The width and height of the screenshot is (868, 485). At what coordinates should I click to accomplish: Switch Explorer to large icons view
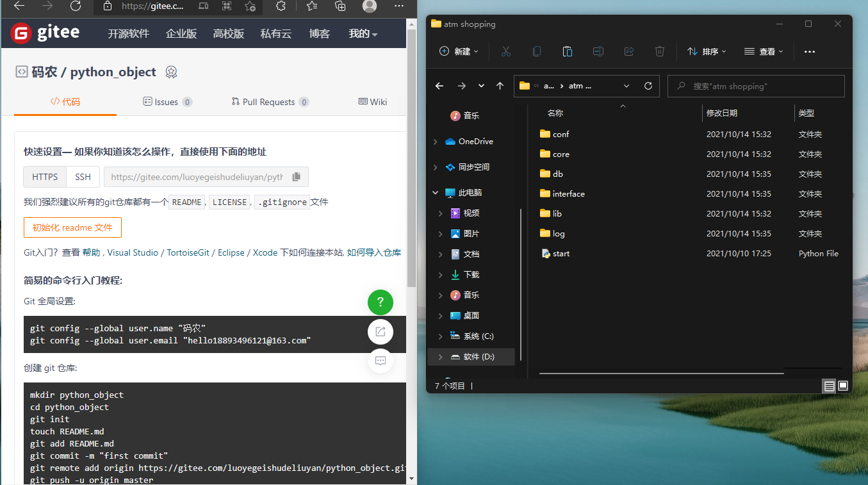pos(843,386)
